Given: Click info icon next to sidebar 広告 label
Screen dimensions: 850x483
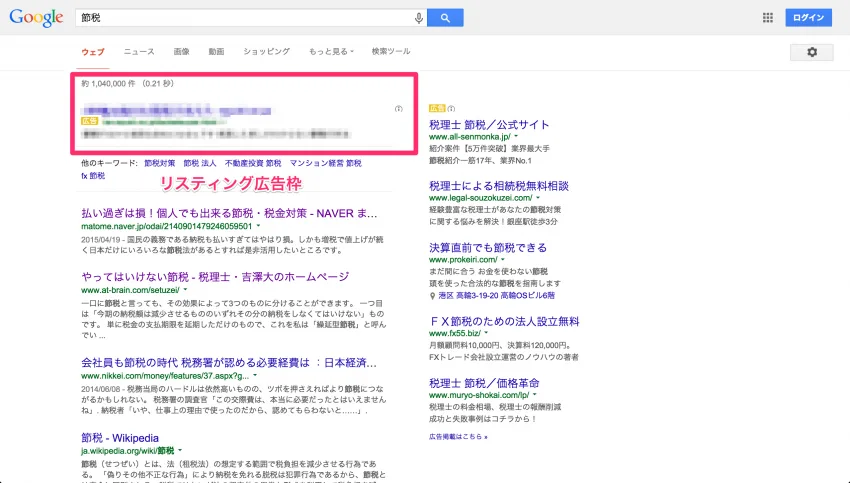Looking at the screenshot, I should [451, 108].
